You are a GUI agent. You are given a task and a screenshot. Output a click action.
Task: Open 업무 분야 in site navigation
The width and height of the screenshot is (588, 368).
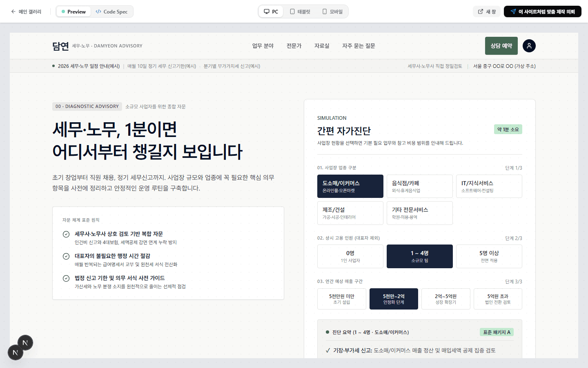[263, 46]
